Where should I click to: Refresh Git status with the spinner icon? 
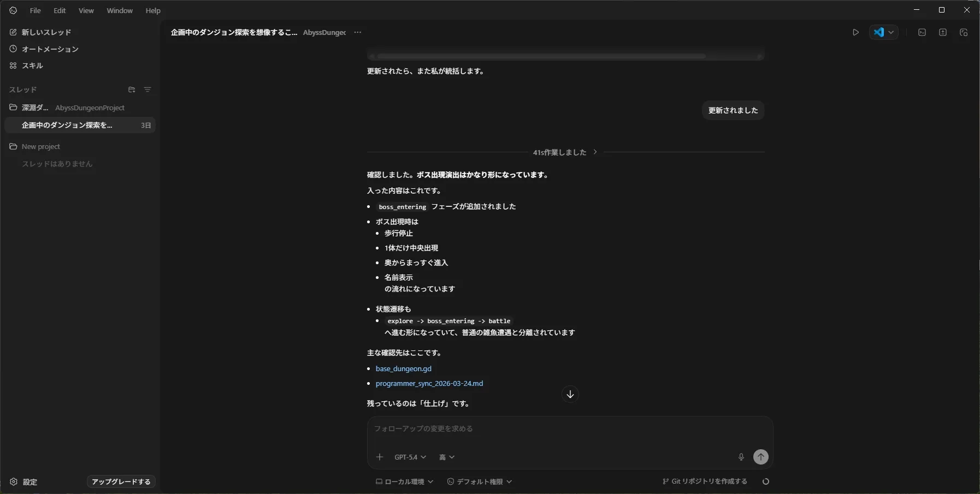pyautogui.click(x=766, y=481)
